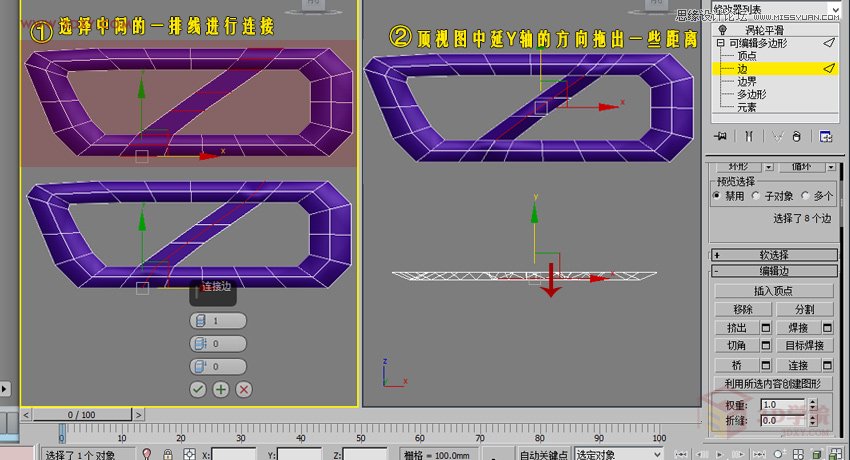
Task: Toggle the TurboSmooth modifier lightbulb icon
Action: pyautogui.click(x=722, y=30)
